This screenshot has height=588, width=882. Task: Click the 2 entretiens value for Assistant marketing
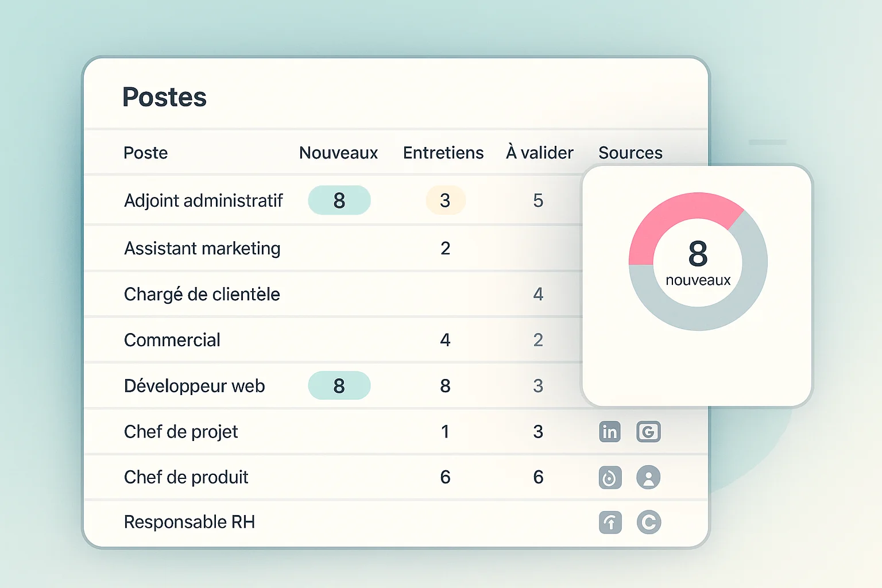[x=446, y=248]
